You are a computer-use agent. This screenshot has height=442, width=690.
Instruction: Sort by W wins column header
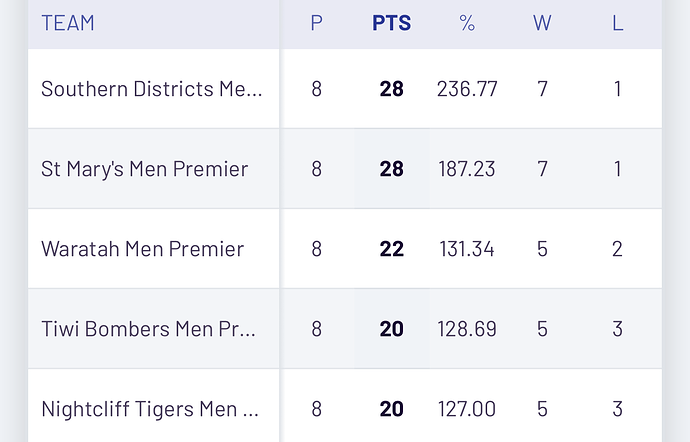tap(542, 23)
